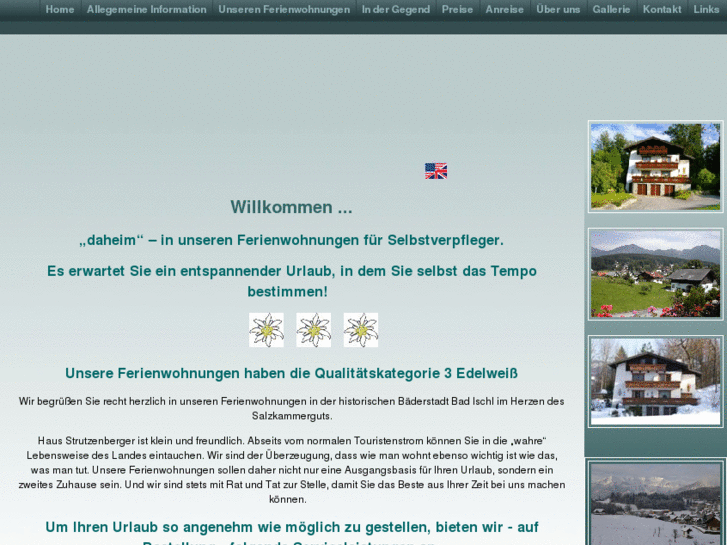Click the third Edelweiß flower icon
Screen dimensions: 727x545
361,330
